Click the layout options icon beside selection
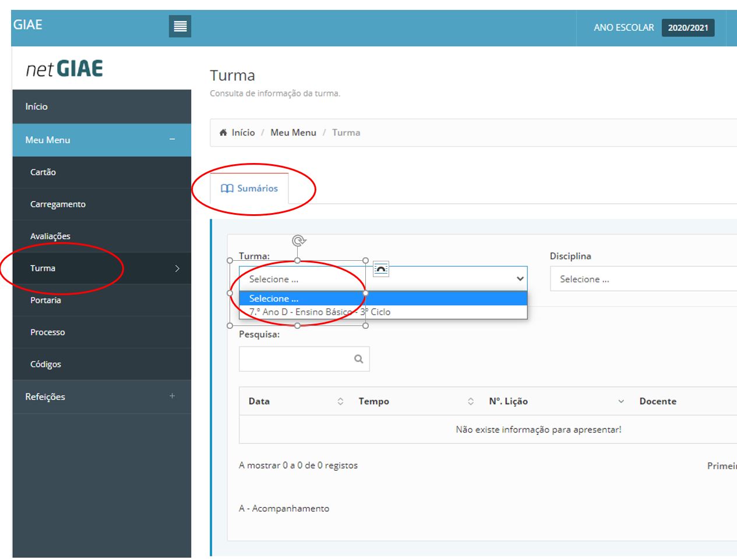 [380, 269]
